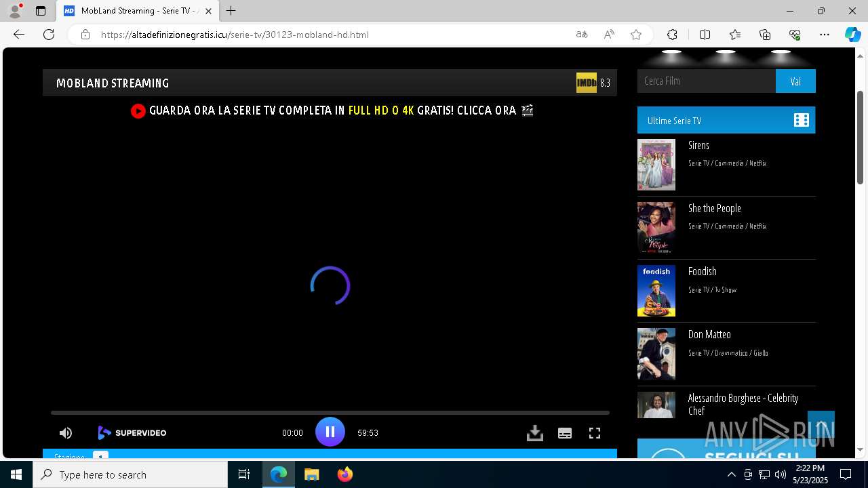Open a new tab with plus button
This screenshot has height=488, width=868.
point(231,11)
